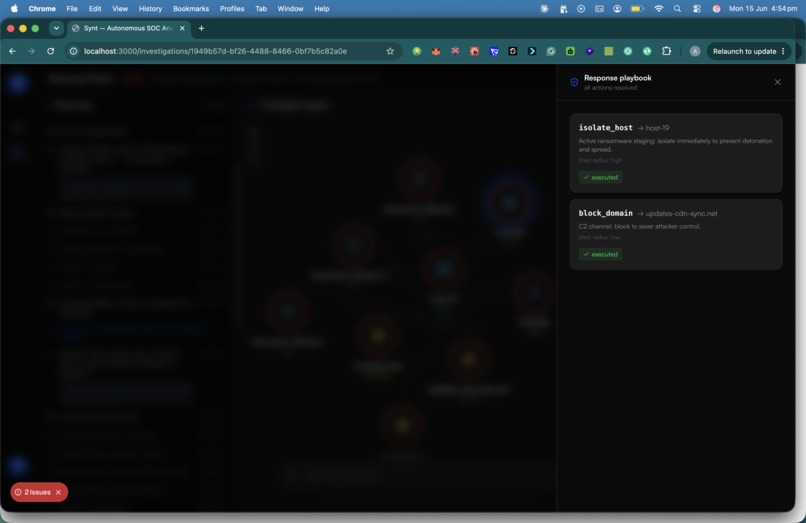Open the UK flag extension
This screenshot has width=806, height=523.
pos(455,51)
